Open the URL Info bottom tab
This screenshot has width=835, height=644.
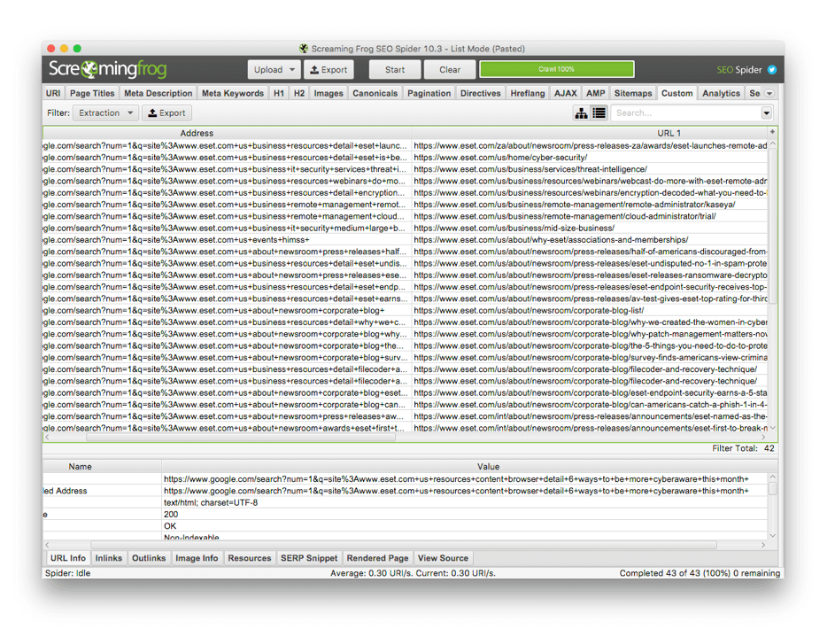point(67,558)
